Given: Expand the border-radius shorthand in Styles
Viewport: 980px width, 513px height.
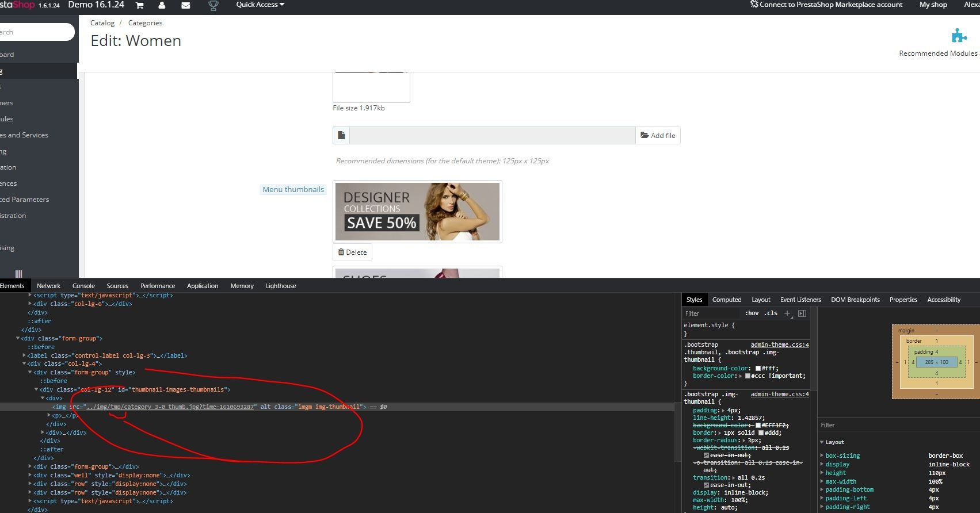Looking at the screenshot, I should pyautogui.click(x=743, y=441).
